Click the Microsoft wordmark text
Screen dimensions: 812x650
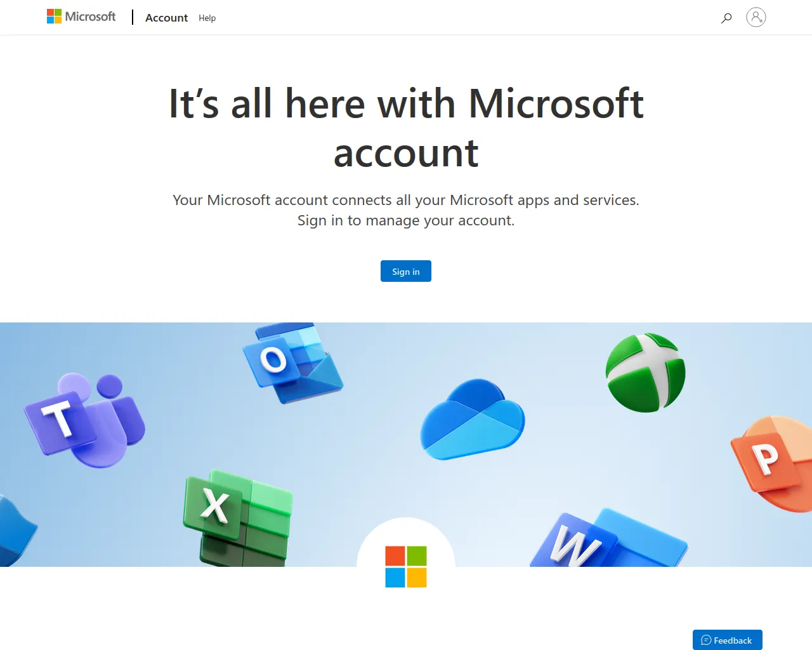tap(91, 17)
